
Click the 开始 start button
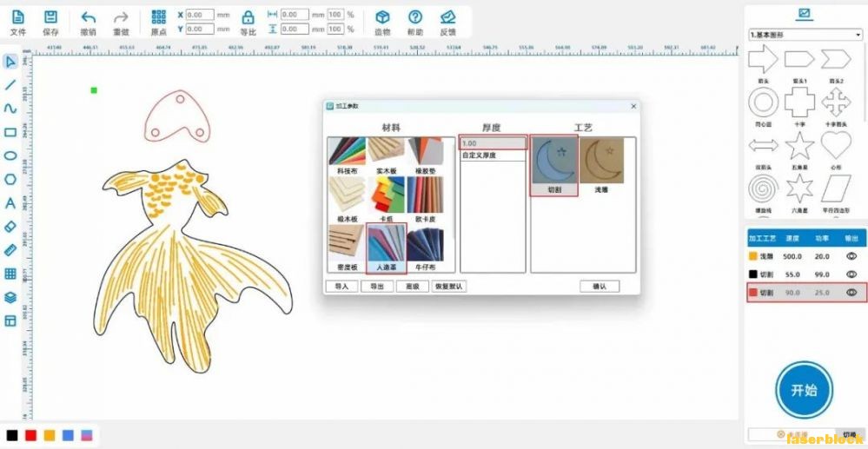click(x=804, y=390)
